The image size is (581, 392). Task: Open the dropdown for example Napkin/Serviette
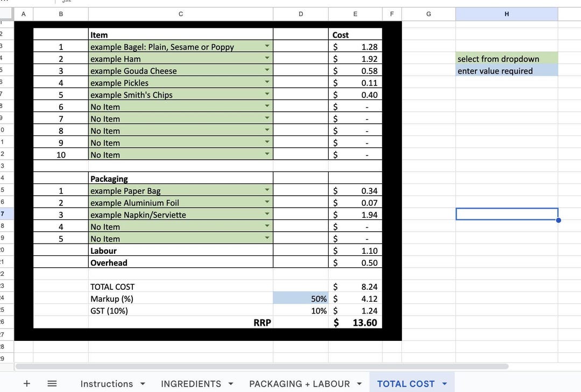point(267,215)
